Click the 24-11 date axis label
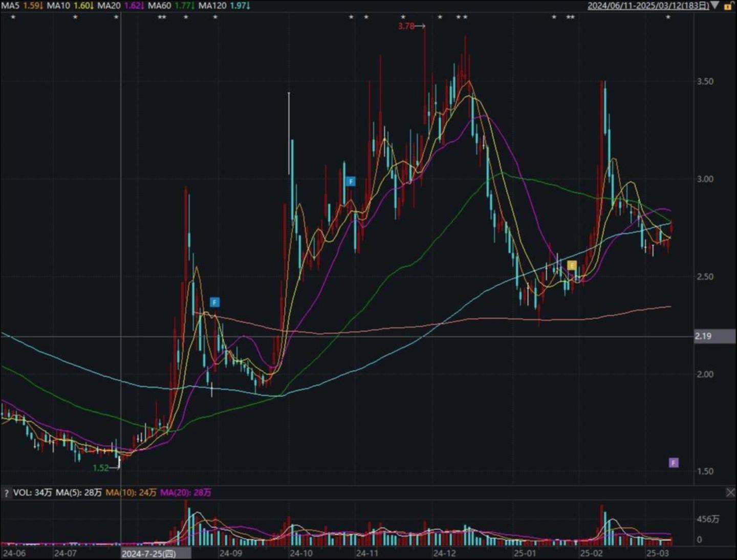Viewport: 737px width, 560px height. (367, 553)
